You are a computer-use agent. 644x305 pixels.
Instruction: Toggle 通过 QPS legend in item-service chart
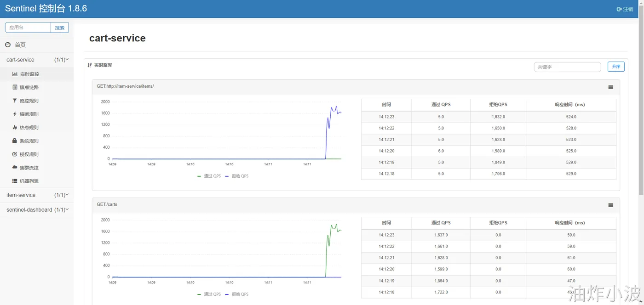[x=209, y=176]
